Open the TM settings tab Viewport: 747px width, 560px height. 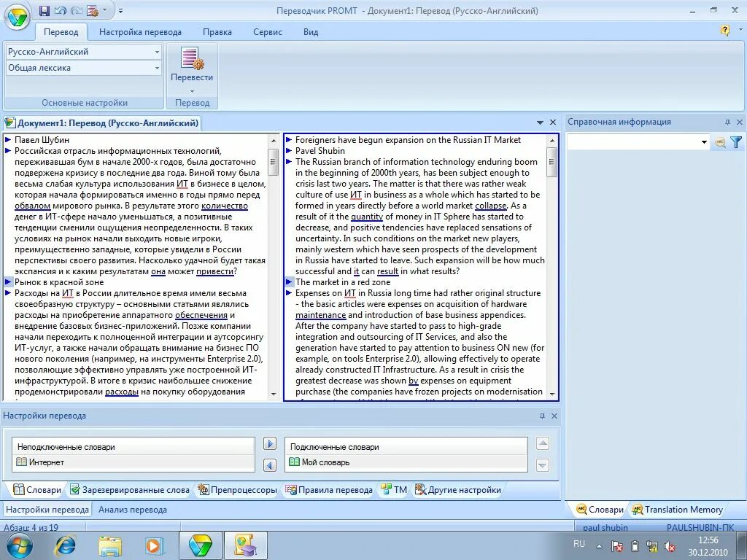click(x=394, y=489)
